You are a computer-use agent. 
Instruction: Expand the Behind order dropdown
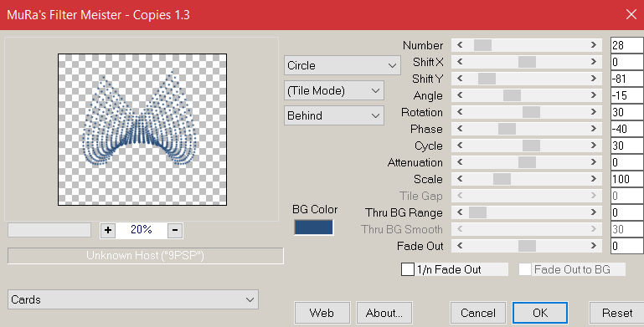334,115
